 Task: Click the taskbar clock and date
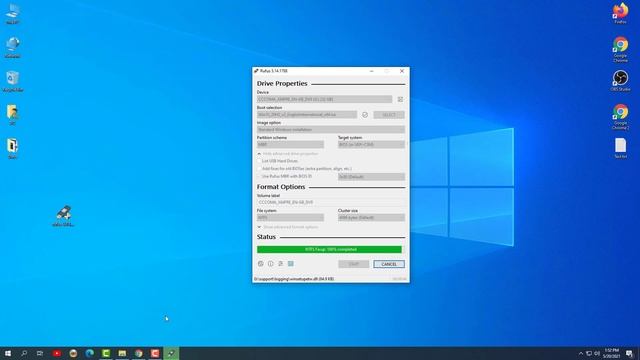(611, 353)
